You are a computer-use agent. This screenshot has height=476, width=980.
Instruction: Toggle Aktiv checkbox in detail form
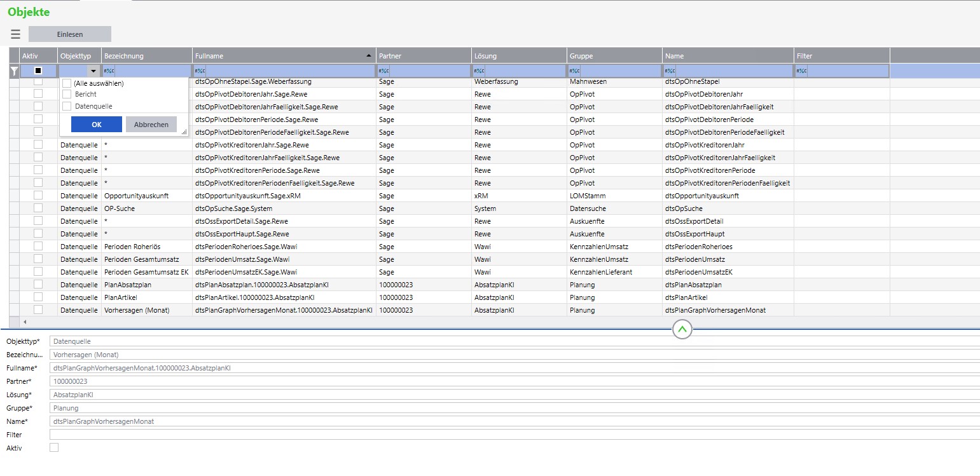[x=54, y=447]
